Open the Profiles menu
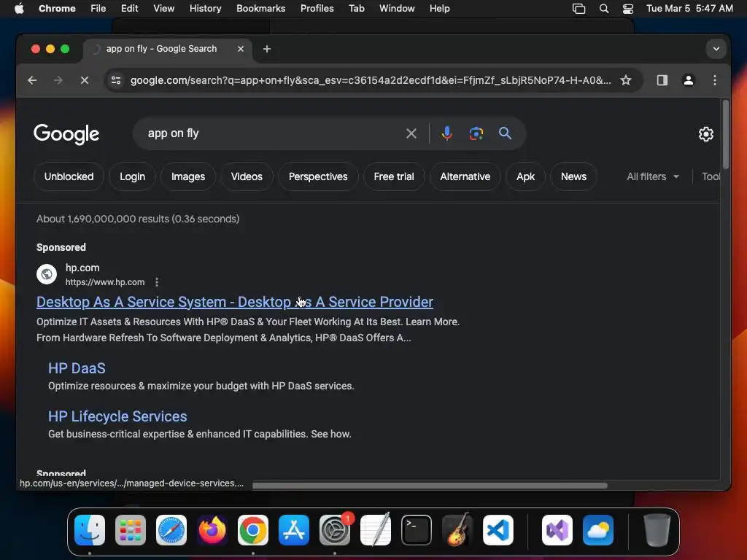Viewport: 747px width, 560px height. point(317,9)
